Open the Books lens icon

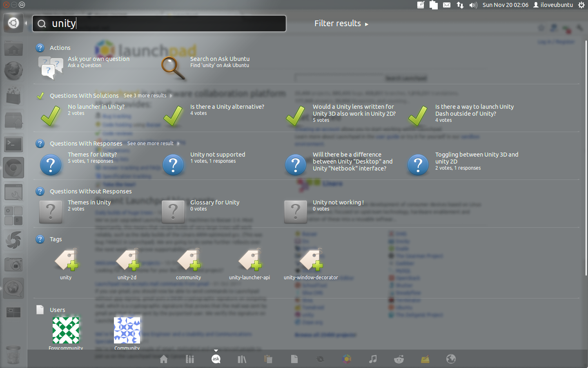[x=242, y=359]
